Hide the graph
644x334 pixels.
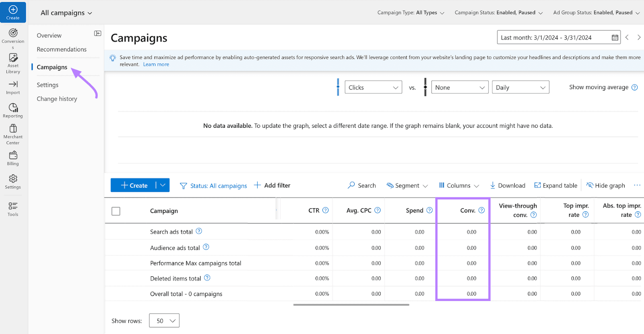click(x=606, y=185)
